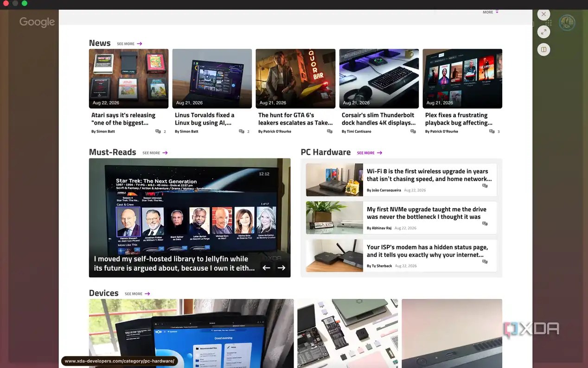This screenshot has width=588, height=368.
Task: Open the PC Hardware section heading
Action: tap(326, 152)
